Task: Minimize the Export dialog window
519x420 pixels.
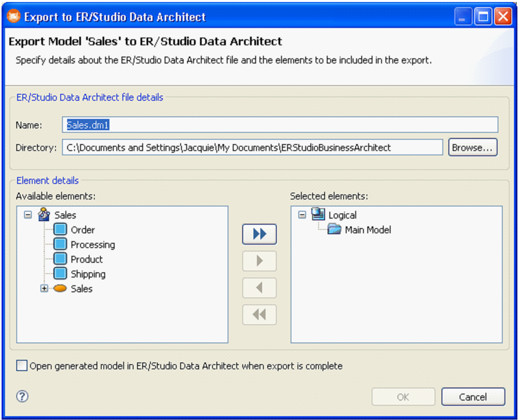Action: pyautogui.click(x=463, y=16)
